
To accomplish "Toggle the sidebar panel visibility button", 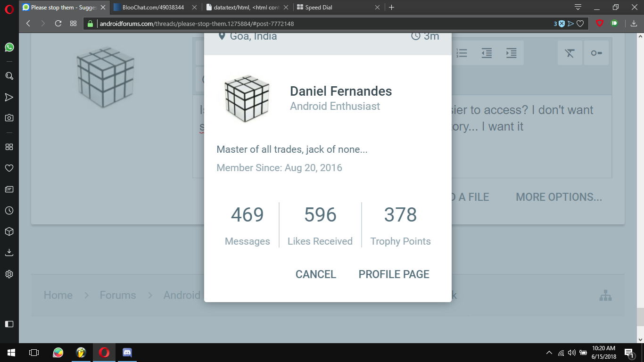I will click(9, 324).
